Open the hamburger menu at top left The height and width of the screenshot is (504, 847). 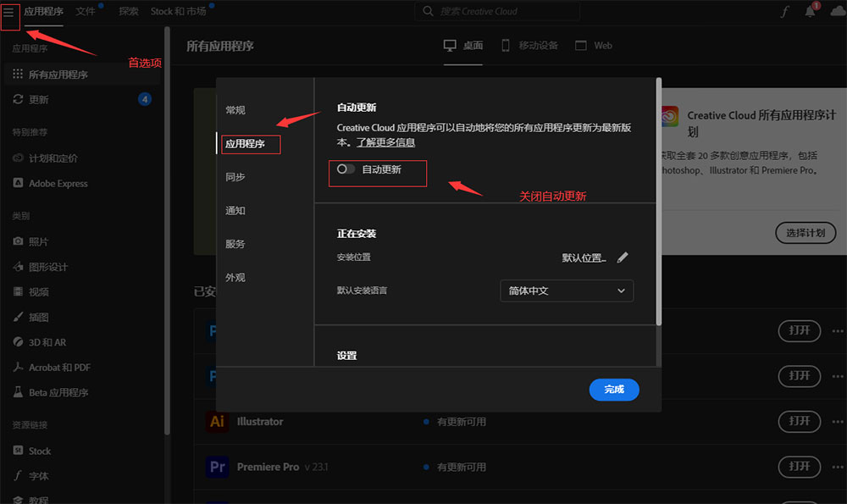point(10,11)
